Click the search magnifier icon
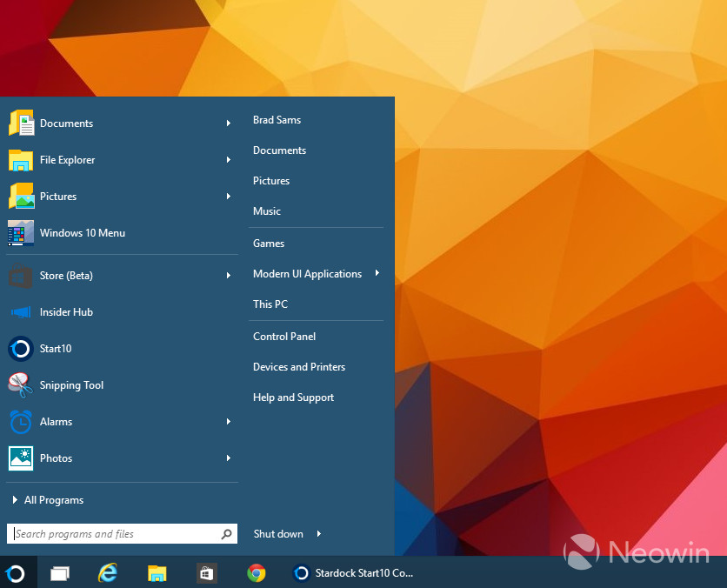Image resolution: width=727 pixels, height=588 pixels. point(226,534)
